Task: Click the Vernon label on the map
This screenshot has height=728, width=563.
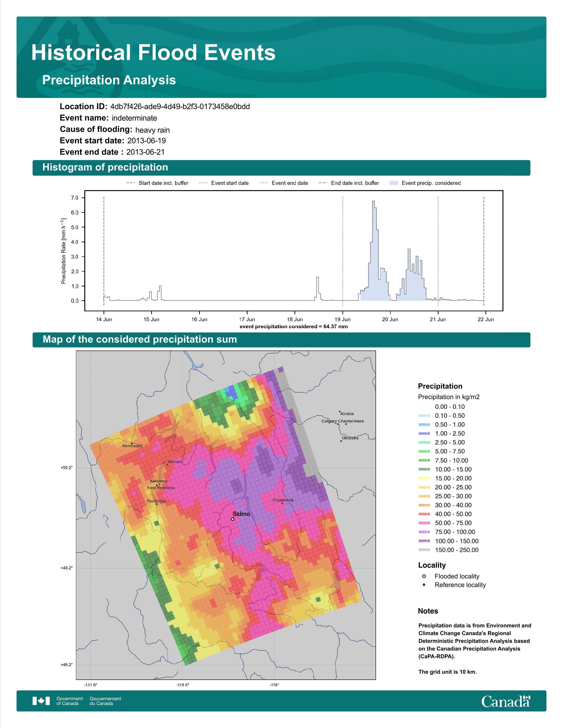Action: point(175,462)
